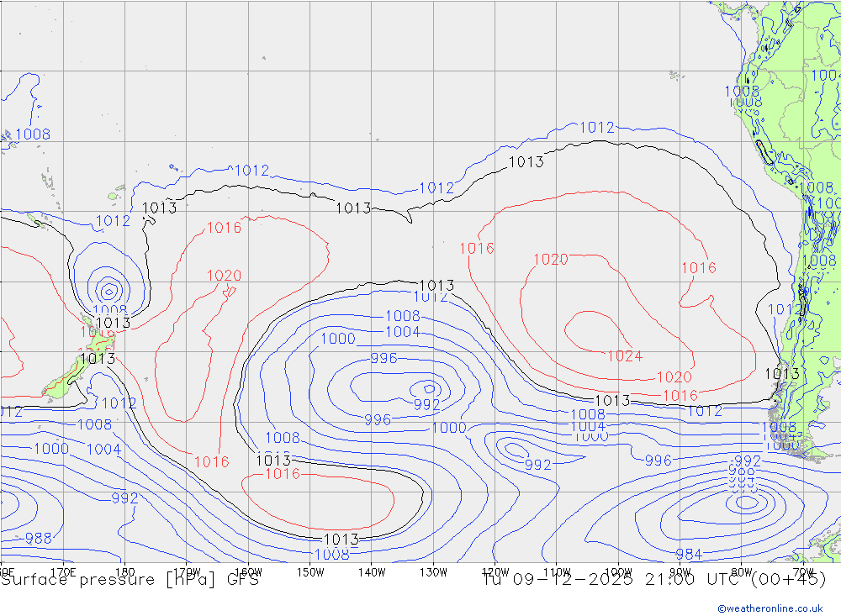Viewport: 841px width, 616px height.
Task: Click the deep low center southwest of Chile
Action: [745, 503]
